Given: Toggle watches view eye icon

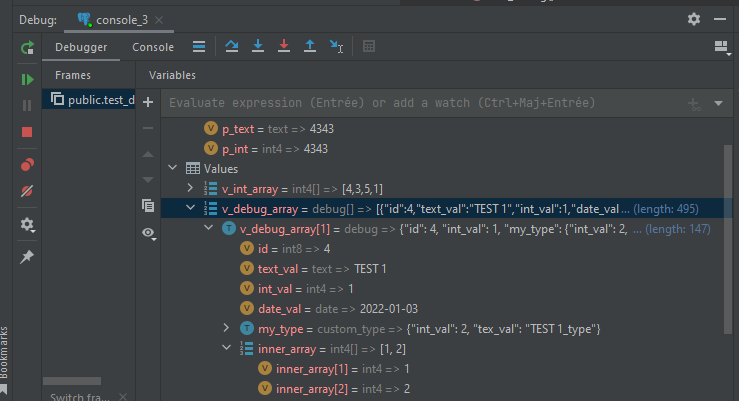Looking at the screenshot, I should 149,233.
